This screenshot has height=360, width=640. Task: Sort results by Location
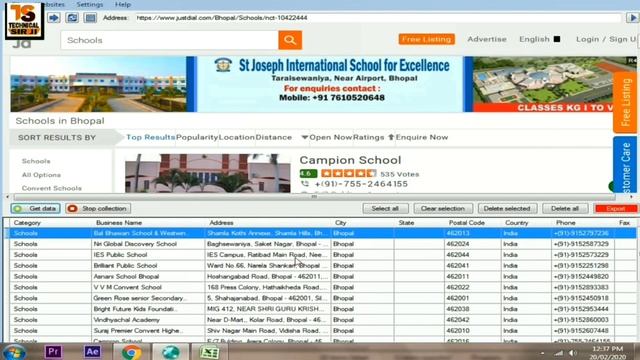tap(237, 138)
